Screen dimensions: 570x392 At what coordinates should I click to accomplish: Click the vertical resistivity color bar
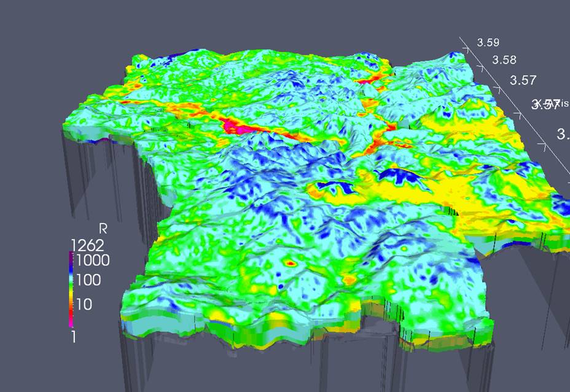click(x=71, y=289)
